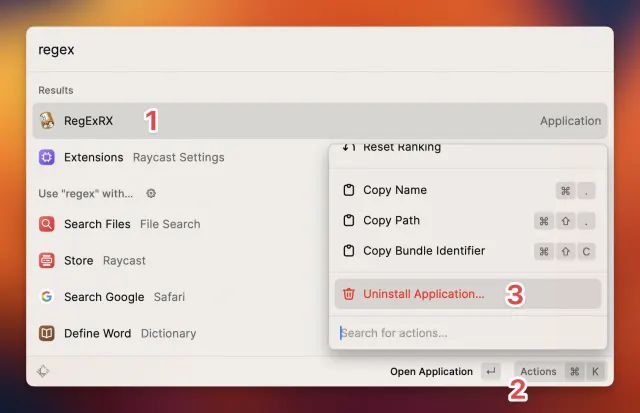Click the Extensions purple icon
The image size is (640, 413).
click(47, 157)
